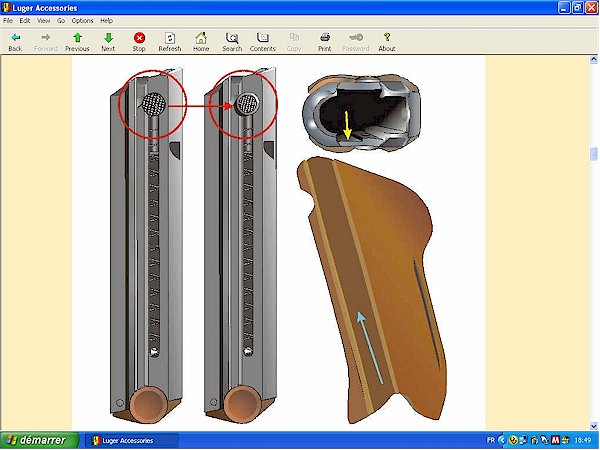Open the démarrer Start menu

(39, 440)
